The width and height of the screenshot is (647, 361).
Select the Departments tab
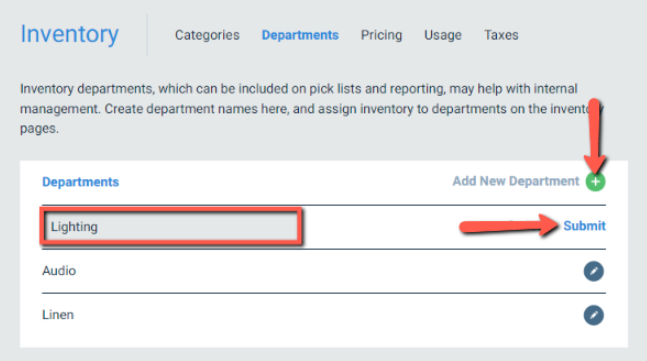click(300, 35)
